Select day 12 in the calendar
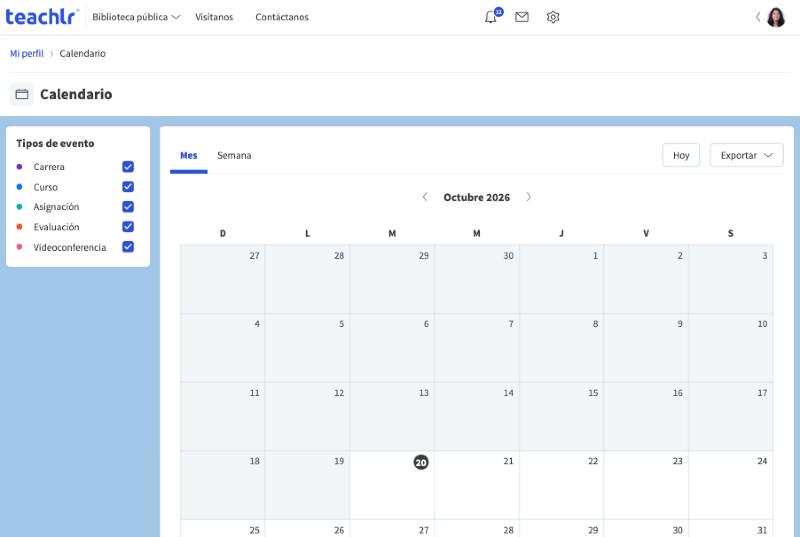Viewport: 800px width, 537px height. (x=307, y=416)
